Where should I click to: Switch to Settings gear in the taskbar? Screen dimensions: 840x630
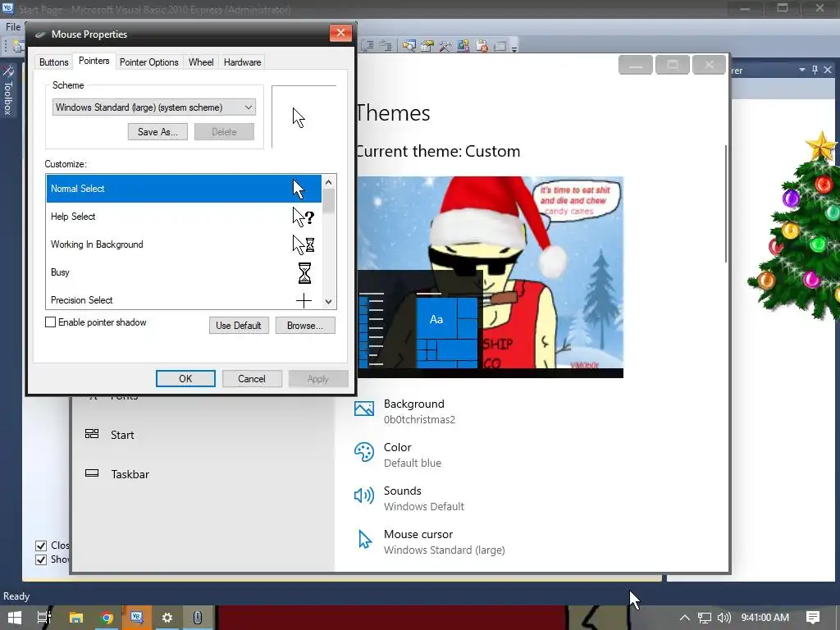[x=167, y=618]
